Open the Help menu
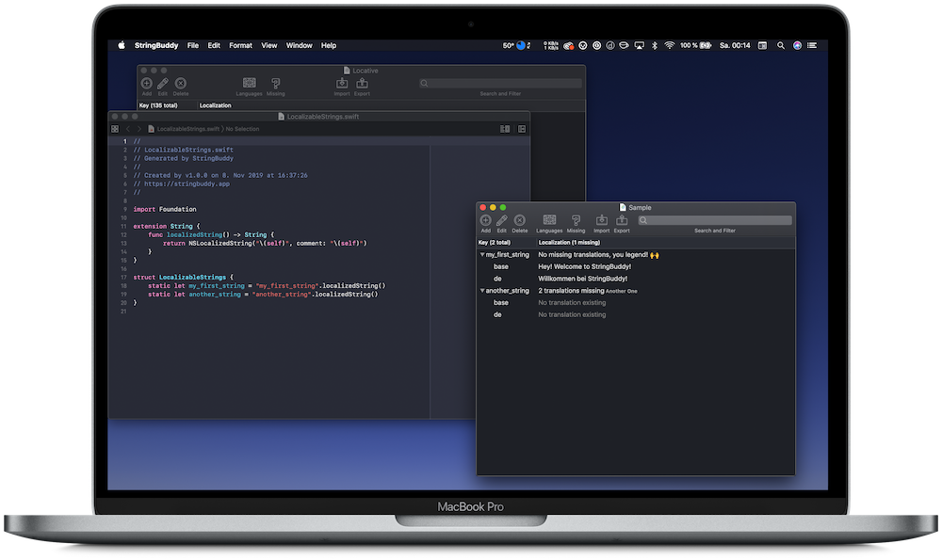This screenshot has width=942, height=560. coord(329,45)
